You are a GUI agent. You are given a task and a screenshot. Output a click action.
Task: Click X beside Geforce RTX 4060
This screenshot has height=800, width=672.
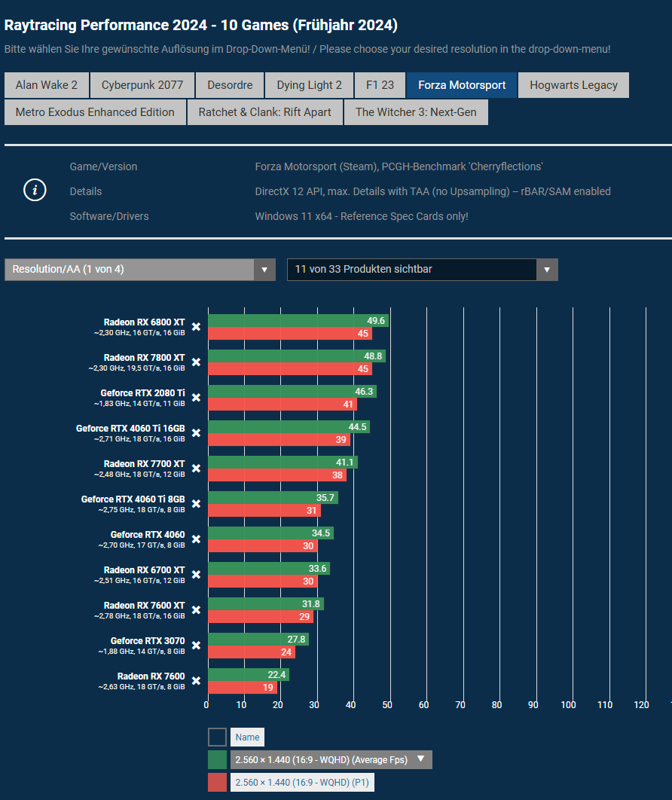coord(196,539)
